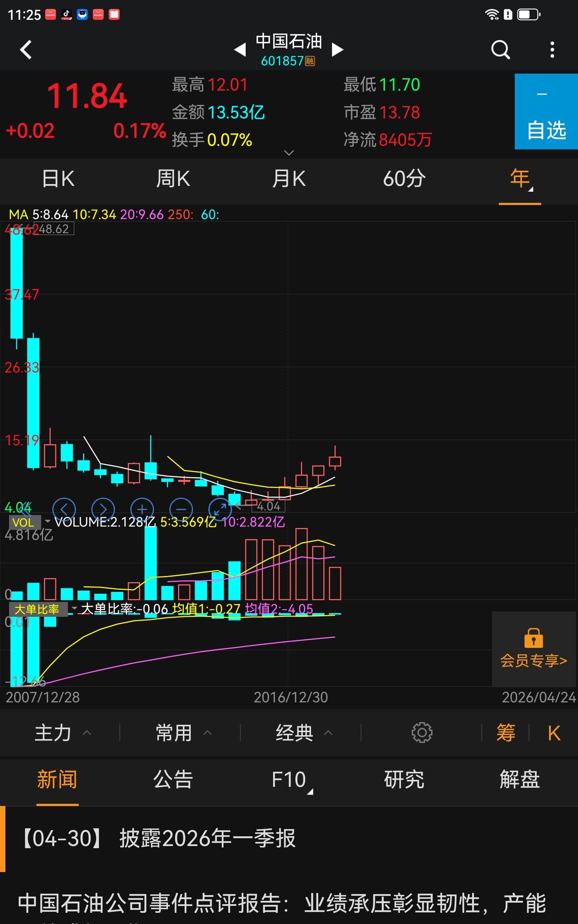
Task: Switch to 周K chart tab
Action: [173, 179]
